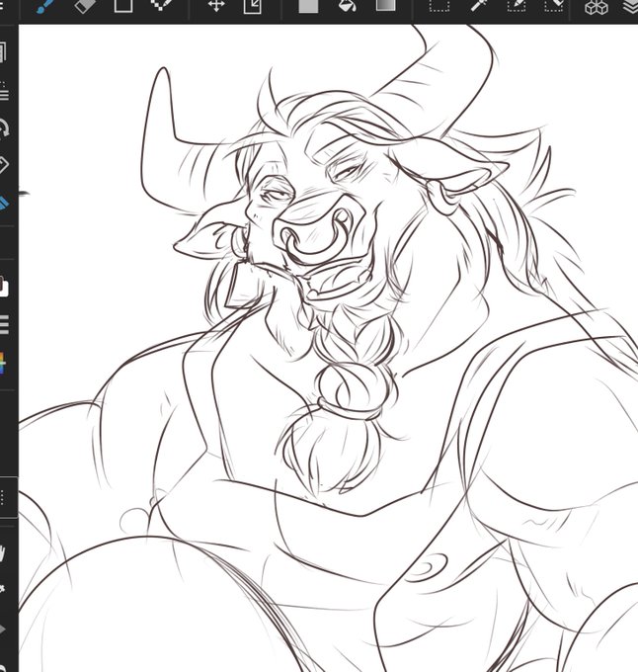The height and width of the screenshot is (672, 638).
Task: Select the Magic Wand tool
Action: 479,6
